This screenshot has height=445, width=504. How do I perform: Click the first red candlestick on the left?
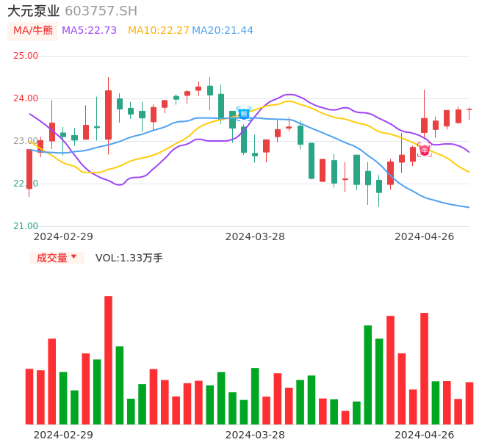click(x=29, y=170)
